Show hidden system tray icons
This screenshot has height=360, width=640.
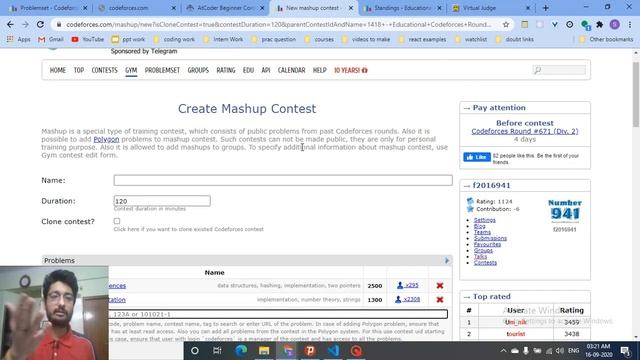pos(503,351)
